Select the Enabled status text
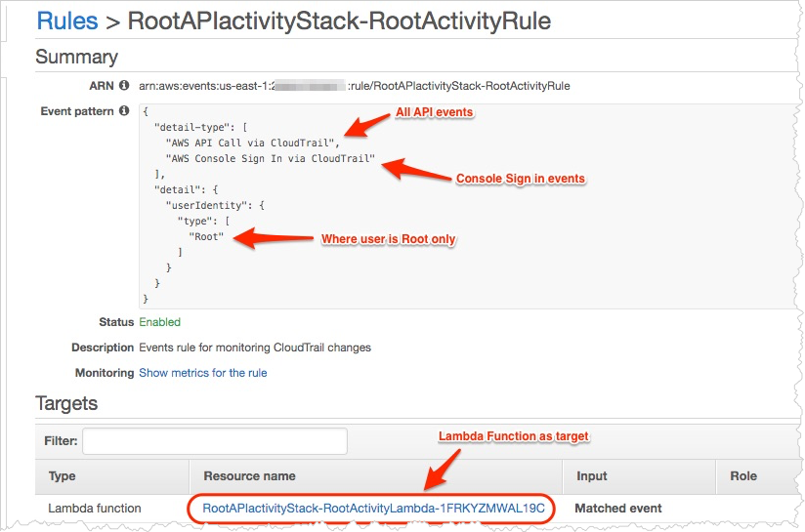 [x=159, y=322]
